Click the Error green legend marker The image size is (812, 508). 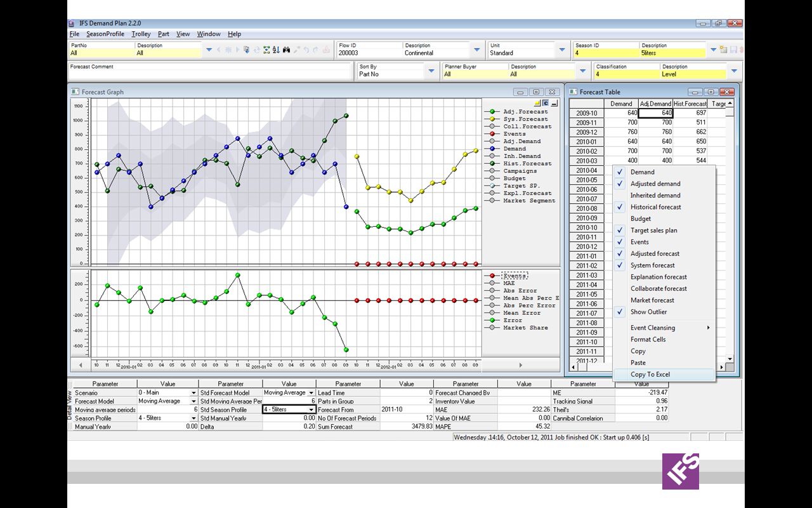click(492, 320)
